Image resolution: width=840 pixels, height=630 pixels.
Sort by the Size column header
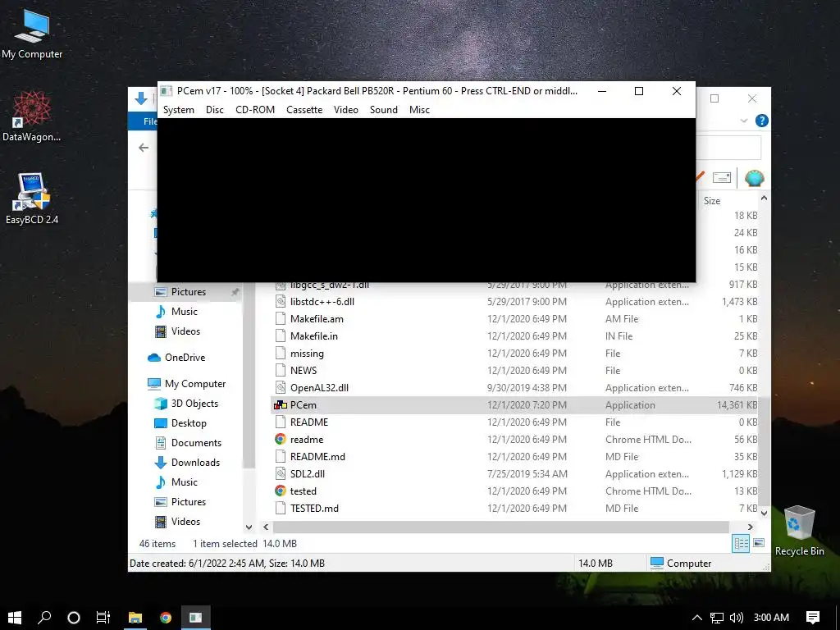point(711,201)
